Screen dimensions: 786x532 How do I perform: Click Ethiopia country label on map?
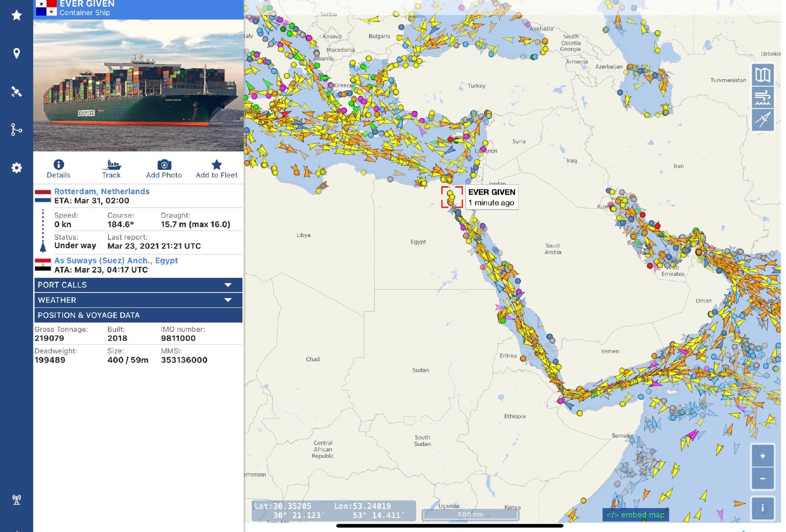point(515,416)
